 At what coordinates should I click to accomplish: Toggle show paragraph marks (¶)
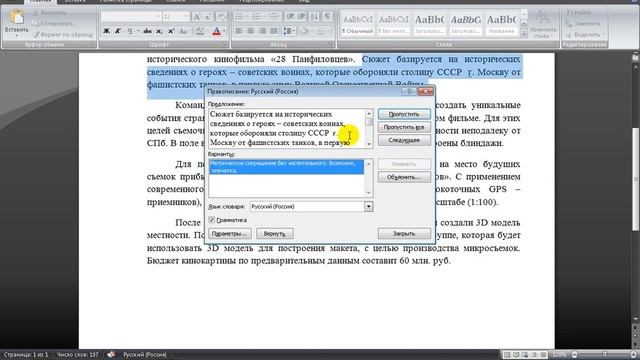[x=327, y=17]
